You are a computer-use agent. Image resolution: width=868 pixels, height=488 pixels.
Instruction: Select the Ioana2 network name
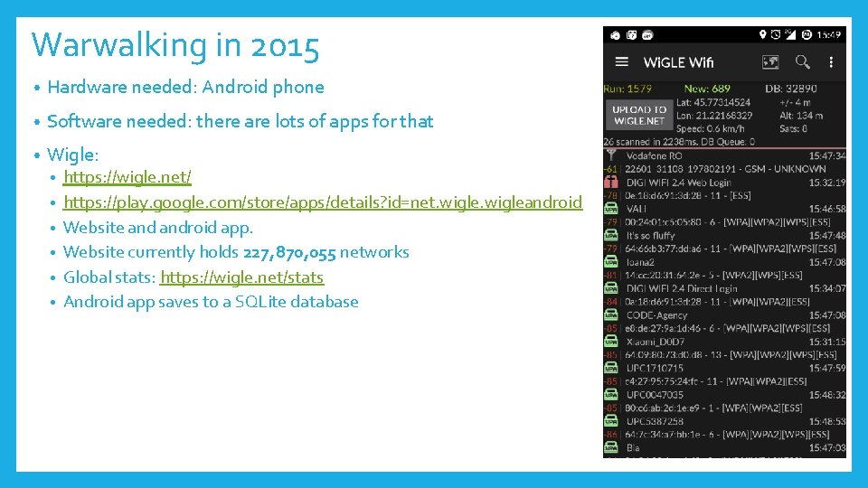click(x=640, y=262)
